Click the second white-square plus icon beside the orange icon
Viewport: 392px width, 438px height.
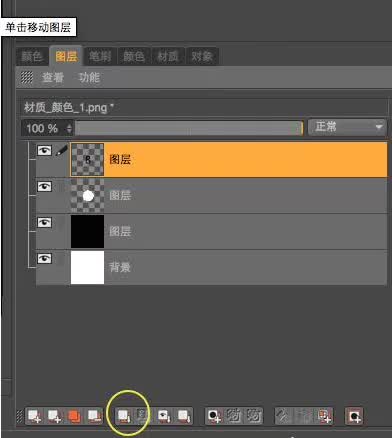54,416
